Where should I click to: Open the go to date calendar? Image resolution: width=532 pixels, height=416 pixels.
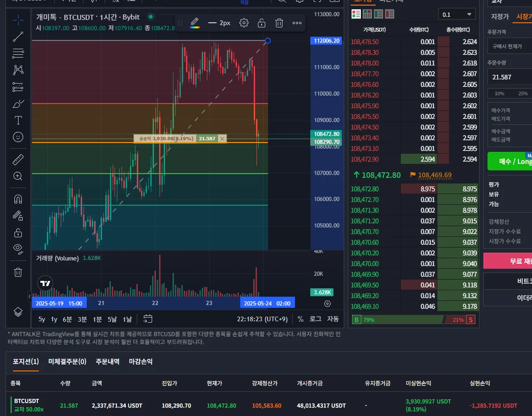[x=147, y=318]
